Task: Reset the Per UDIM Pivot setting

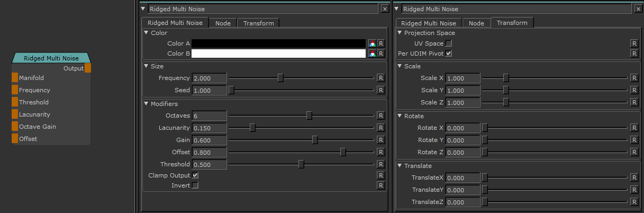Action: (x=634, y=54)
